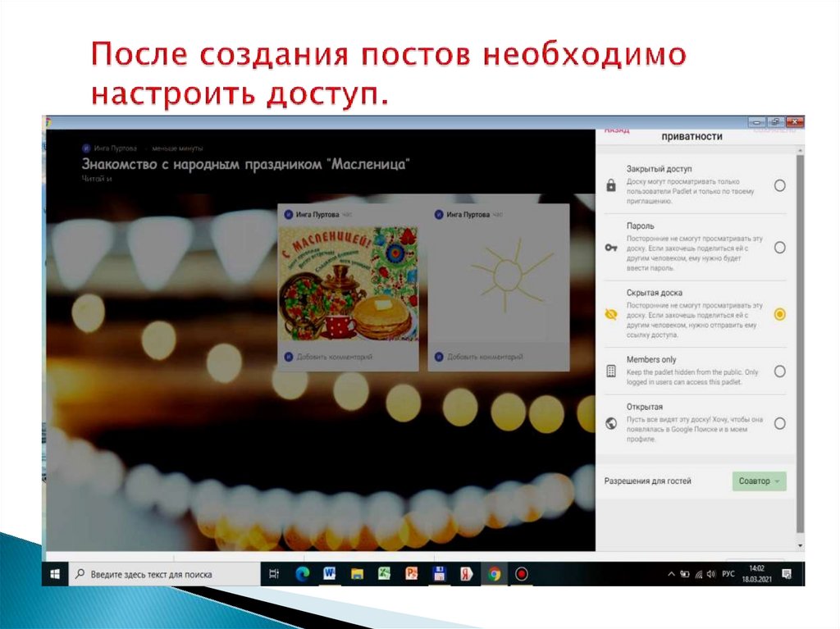Image resolution: width=840 pixels, height=629 pixels.
Task: Add a comment under the sun drawing post
Action: [x=484, y=357]
